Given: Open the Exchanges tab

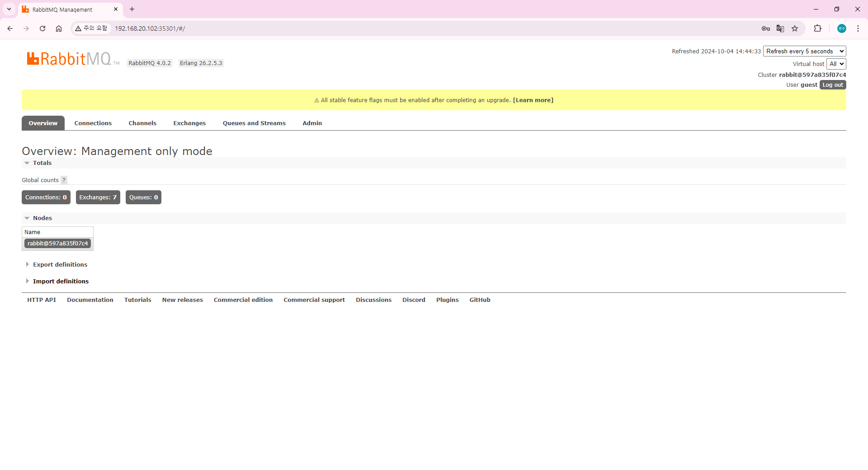Looking at the screenshot, I should [189, 123].
